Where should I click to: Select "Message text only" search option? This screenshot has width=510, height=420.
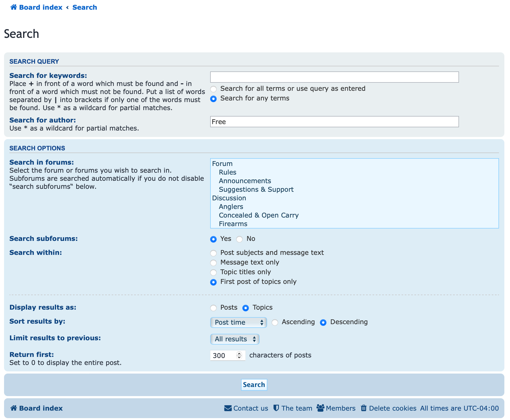pyautogui.click(x=213, y=263)
